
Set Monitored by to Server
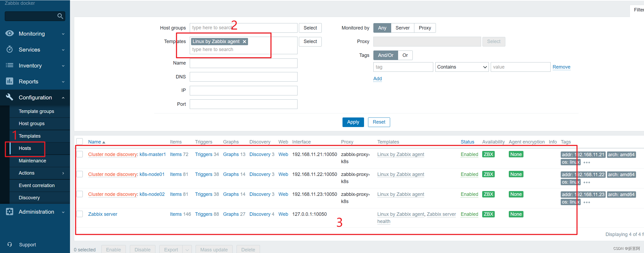[402, 28]
